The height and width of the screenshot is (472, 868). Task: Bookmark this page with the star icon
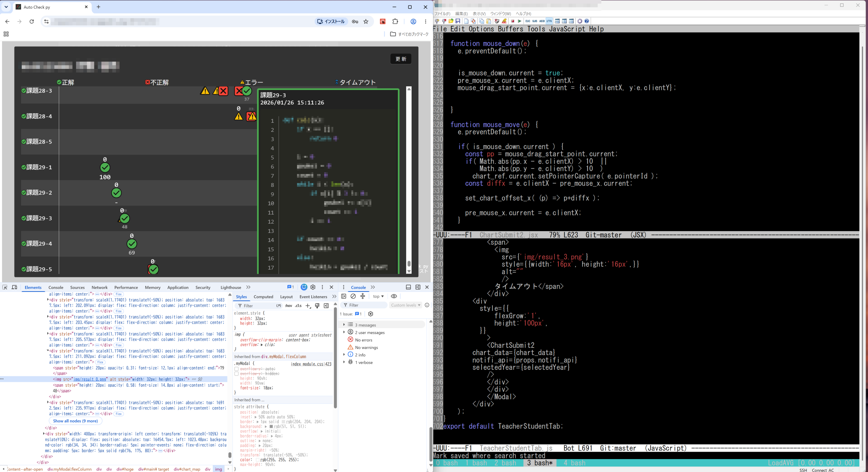366,21
